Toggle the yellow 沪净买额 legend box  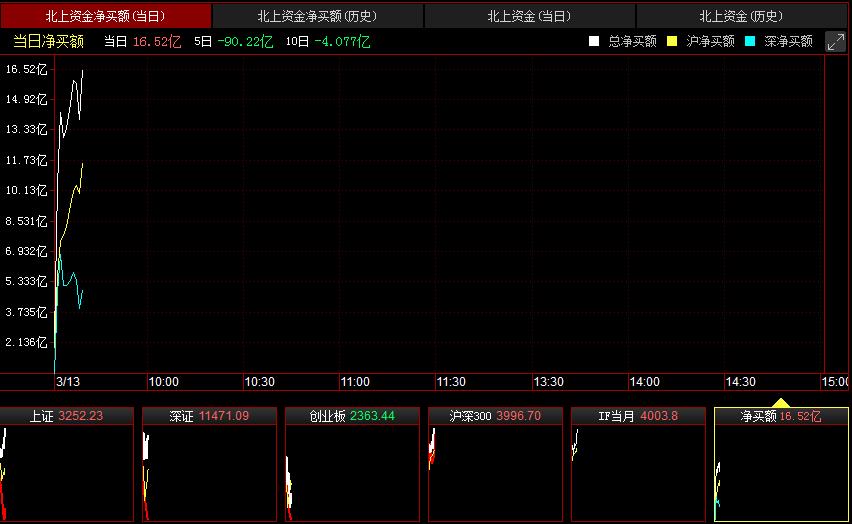pyautogui.click(x=672, y=41)
